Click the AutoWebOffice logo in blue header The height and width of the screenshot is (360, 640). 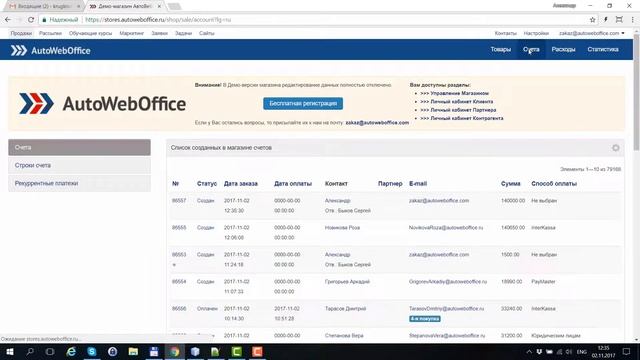tap(50, 51)
